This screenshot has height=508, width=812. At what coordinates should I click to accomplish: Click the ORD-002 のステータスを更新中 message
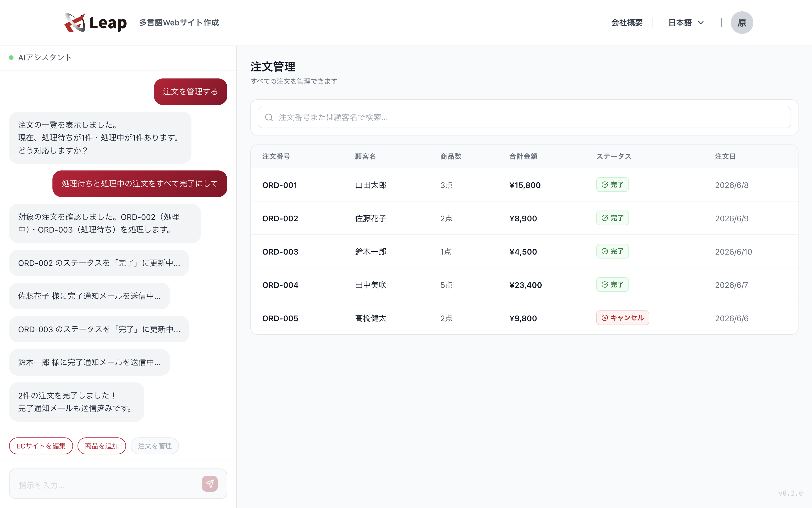99,263
